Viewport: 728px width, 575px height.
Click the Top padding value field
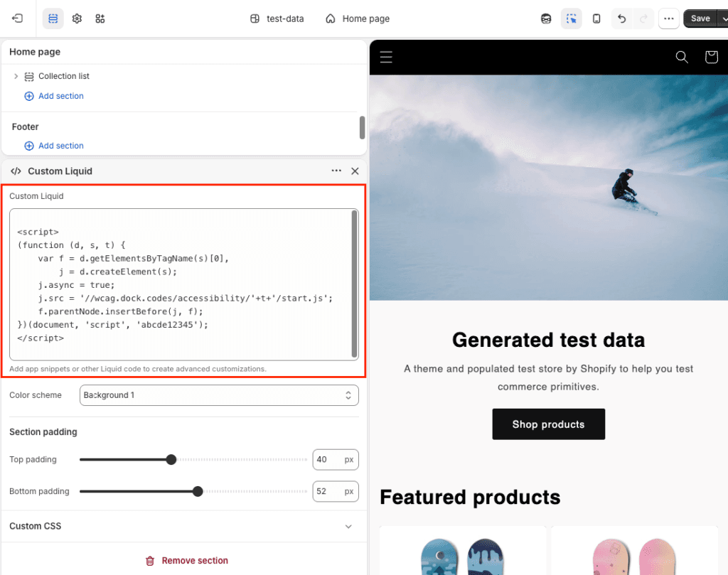pyautogui.click(x=336, y=459)
